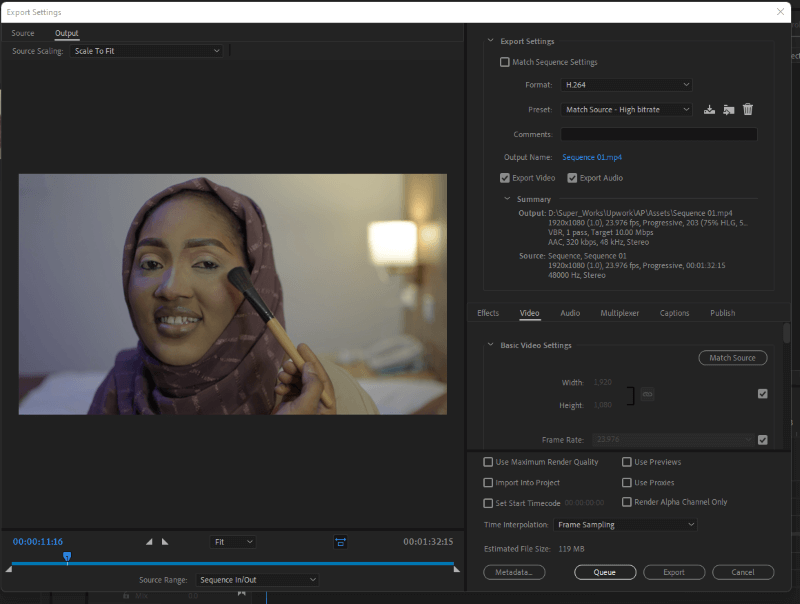Click the current timecode 00:00:11:16

(x=38, y=542)
